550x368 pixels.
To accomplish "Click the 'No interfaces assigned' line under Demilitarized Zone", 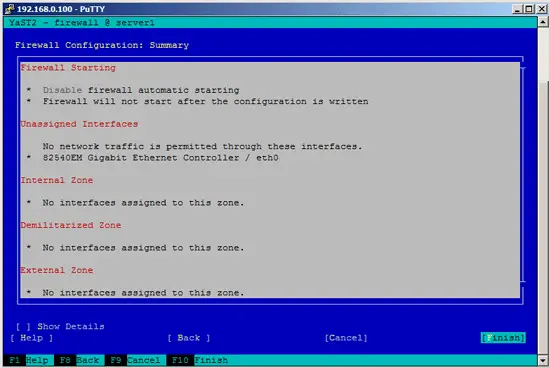I will point(143,248).
